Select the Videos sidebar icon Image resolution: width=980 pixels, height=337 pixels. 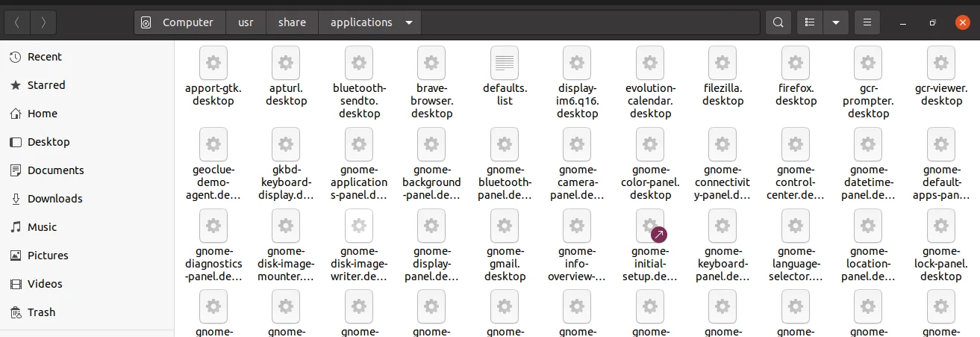click(x=16, y=284)
